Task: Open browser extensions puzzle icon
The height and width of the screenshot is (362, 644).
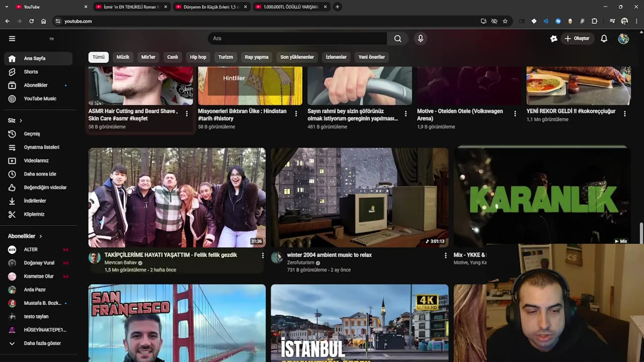Action: click(x=594, y=21)
